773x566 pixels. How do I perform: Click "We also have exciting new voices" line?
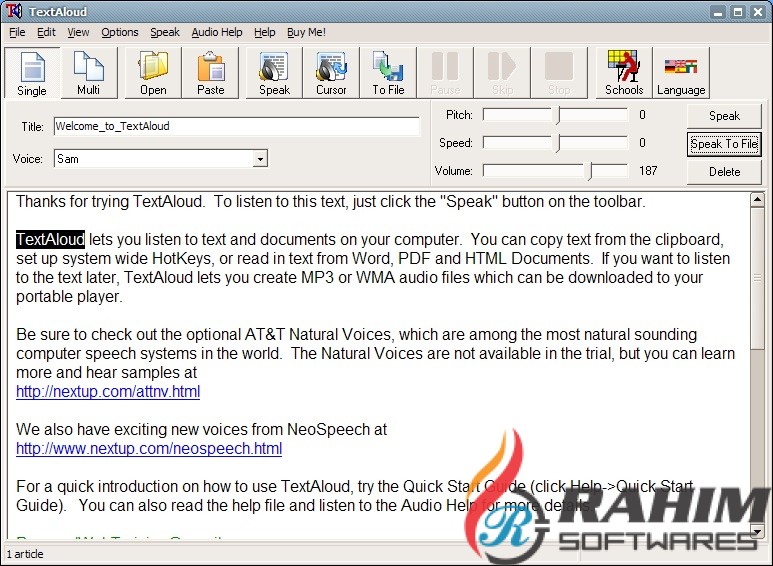(x=202, y=429)
